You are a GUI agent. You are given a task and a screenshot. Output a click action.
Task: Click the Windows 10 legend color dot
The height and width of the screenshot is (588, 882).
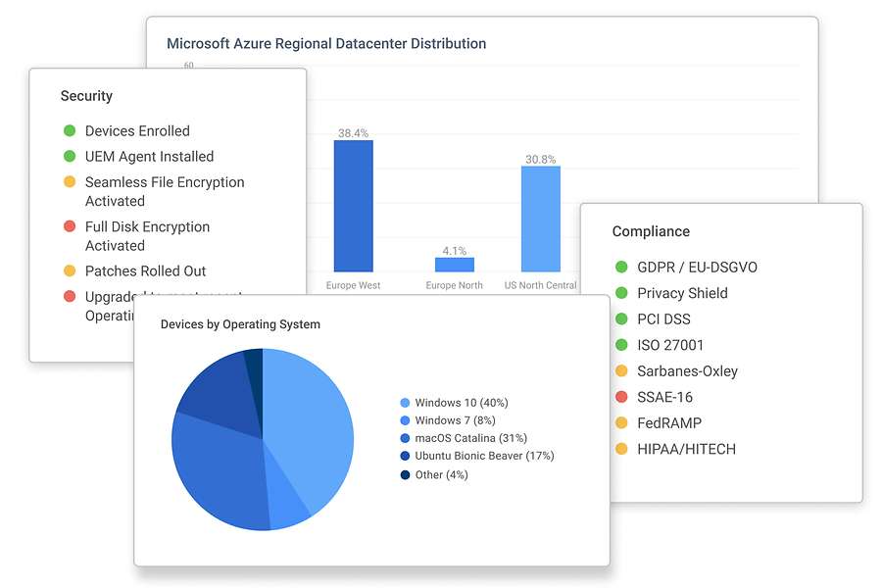coord(405,403)
